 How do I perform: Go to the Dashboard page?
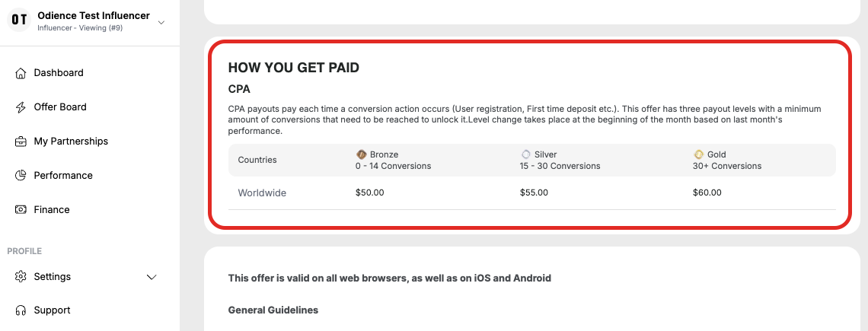(59, 73)
